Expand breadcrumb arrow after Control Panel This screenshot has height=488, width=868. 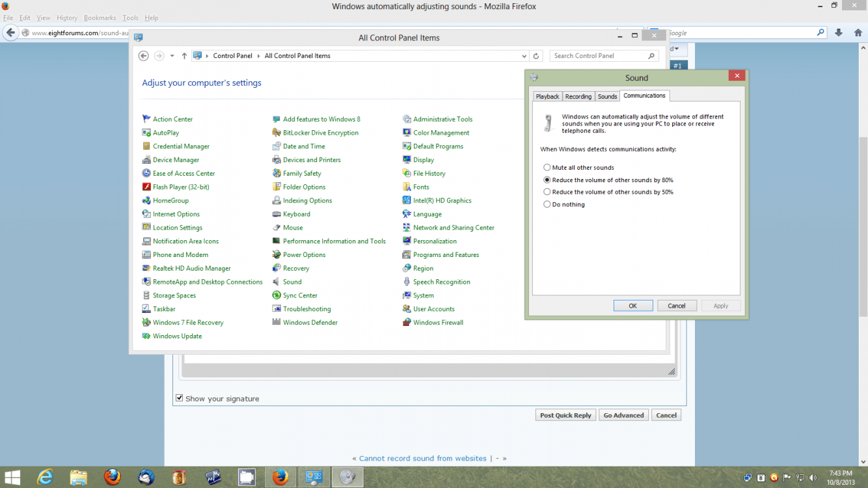(259, 56)
